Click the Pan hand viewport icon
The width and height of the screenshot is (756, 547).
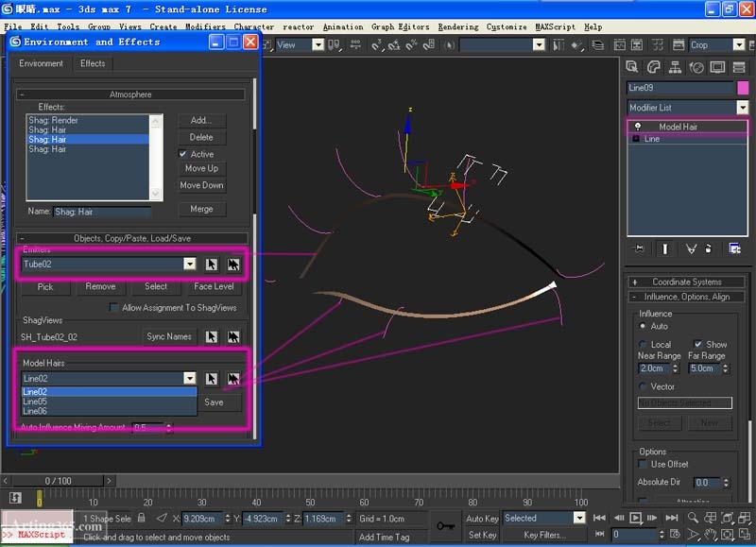711,535
